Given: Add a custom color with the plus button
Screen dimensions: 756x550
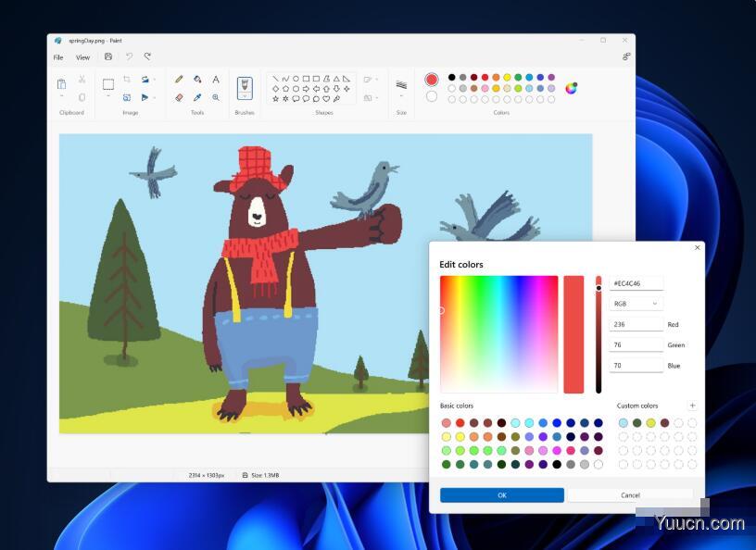Looking at the screenshot, I should 692,406.
